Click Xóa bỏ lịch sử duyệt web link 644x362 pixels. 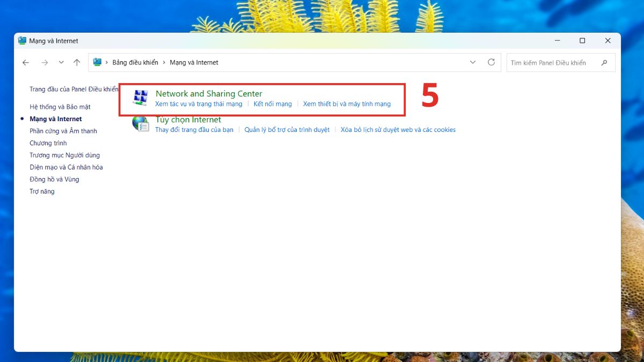[398, 130]
